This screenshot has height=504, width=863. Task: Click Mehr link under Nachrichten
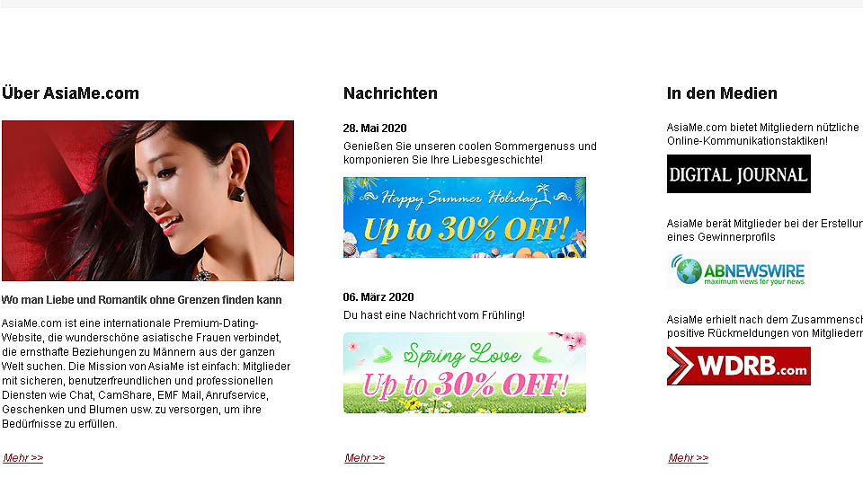tap(365, 458)
